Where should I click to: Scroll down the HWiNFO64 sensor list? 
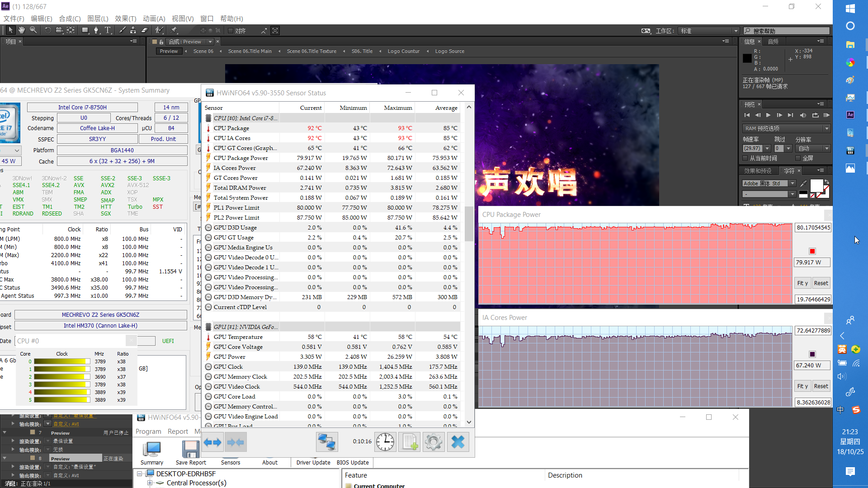pos(468,422)
